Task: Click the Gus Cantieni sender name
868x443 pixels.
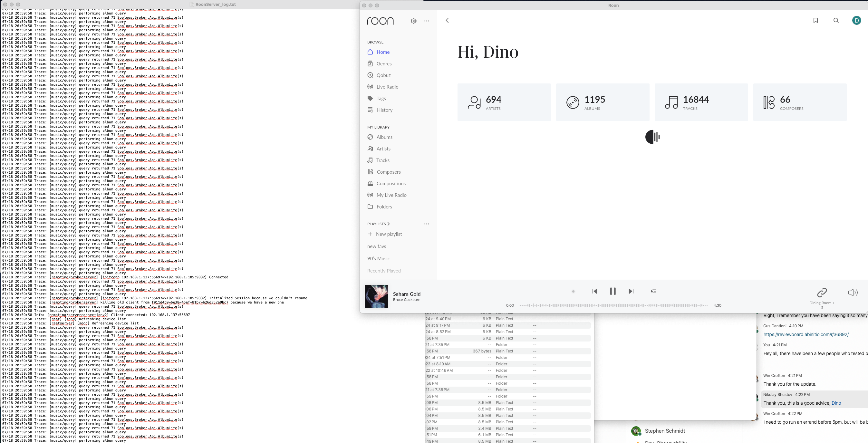Action: 775,326
